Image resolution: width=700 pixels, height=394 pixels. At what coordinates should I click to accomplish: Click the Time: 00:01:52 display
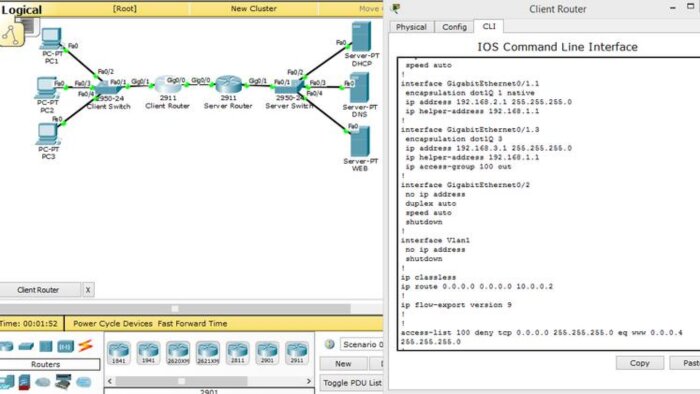pyautogui.click(x=29, y=323)
